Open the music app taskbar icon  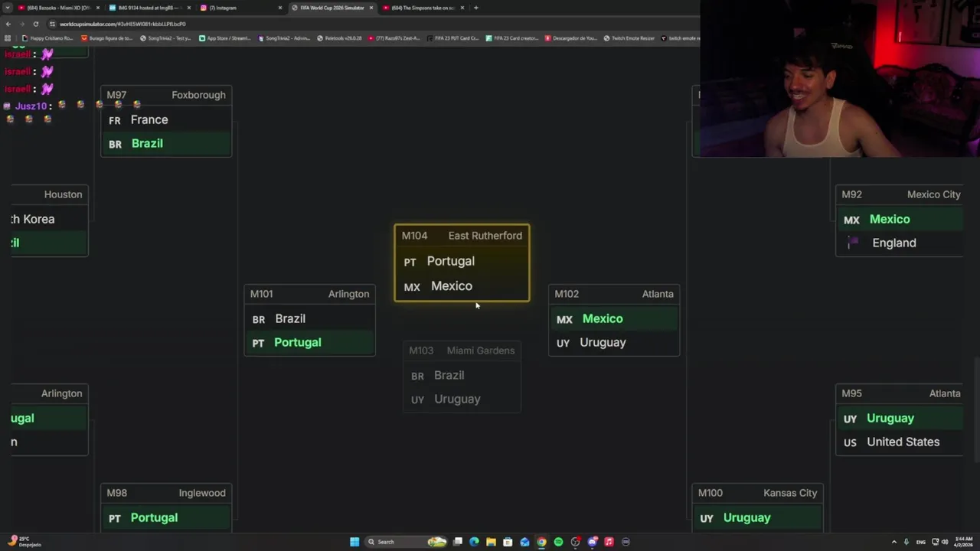[x=609, y=542]
